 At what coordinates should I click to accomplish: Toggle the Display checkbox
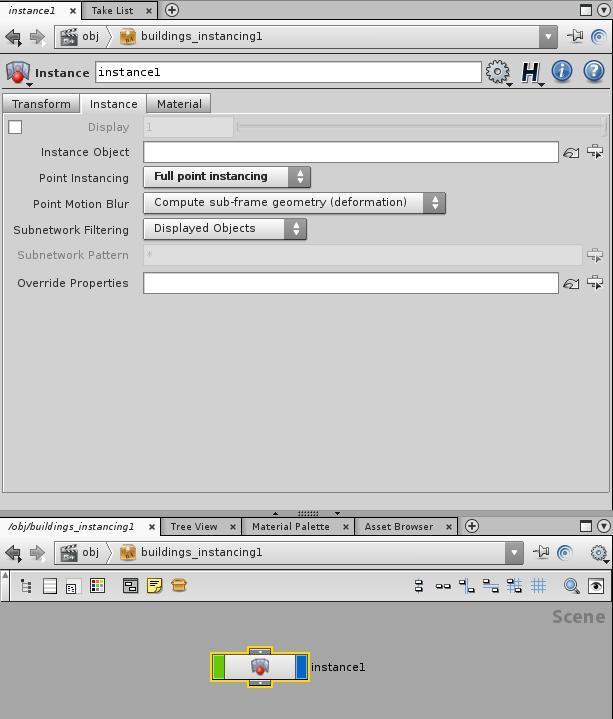(15, 127)
